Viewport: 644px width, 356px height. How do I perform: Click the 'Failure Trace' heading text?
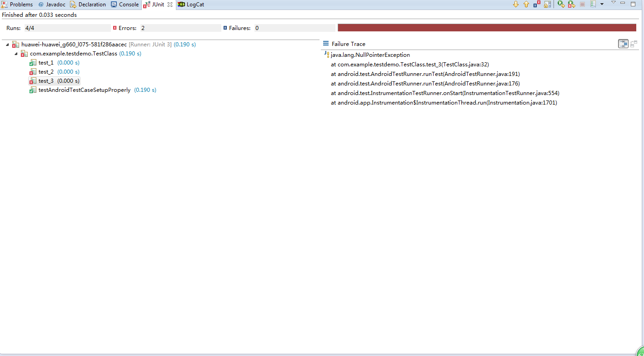[349, 44]
